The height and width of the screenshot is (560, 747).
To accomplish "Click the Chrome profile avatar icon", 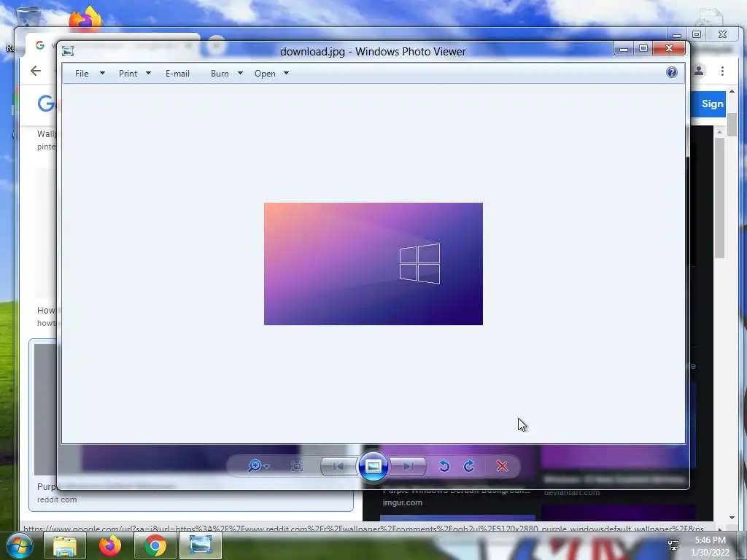I will [698, 71].
